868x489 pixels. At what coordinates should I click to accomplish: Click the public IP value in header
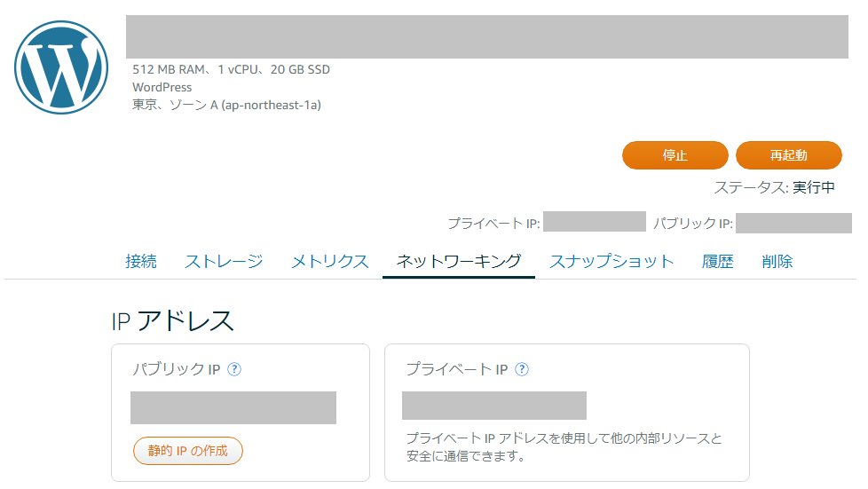(x=793, y=223)
